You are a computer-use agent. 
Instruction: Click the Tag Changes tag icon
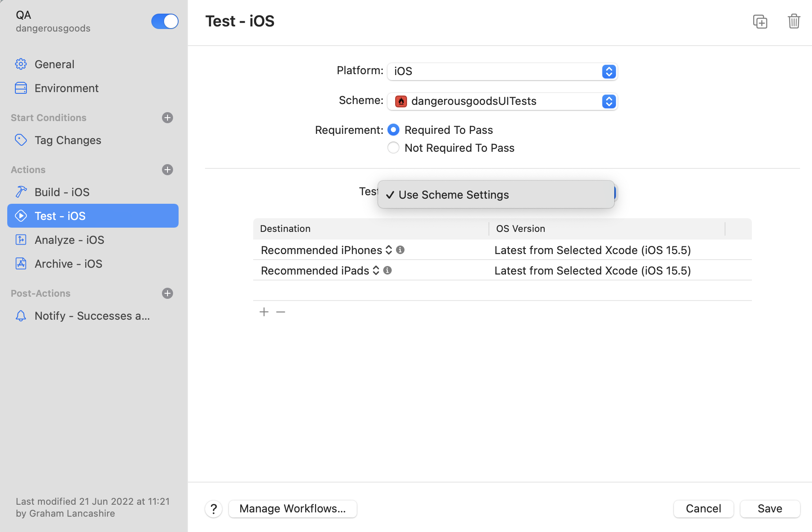[21, 140]
